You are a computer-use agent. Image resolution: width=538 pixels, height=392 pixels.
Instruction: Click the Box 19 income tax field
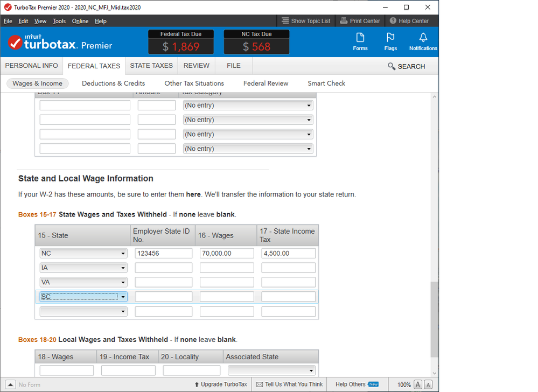click(x=128, y=370)
